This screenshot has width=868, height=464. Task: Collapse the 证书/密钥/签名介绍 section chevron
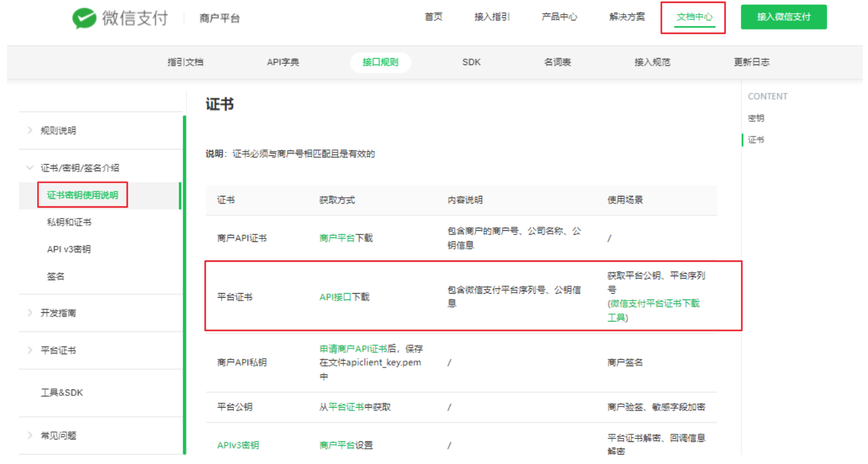(x=30, y=168)
